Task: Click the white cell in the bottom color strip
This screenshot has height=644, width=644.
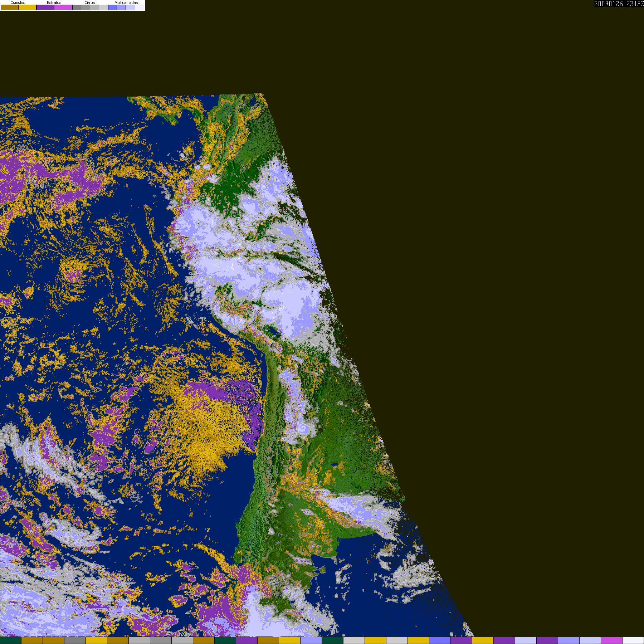Action: click(633, 640)
